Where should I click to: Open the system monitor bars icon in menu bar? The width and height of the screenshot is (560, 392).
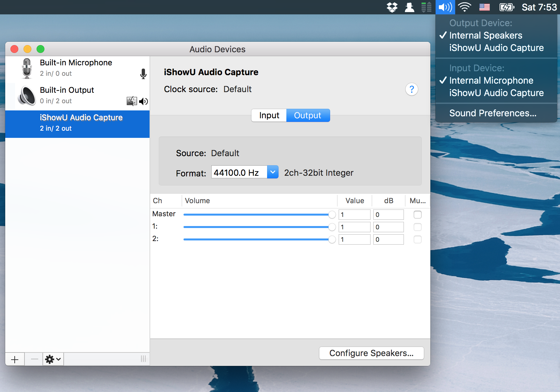(x=426, y=7)
